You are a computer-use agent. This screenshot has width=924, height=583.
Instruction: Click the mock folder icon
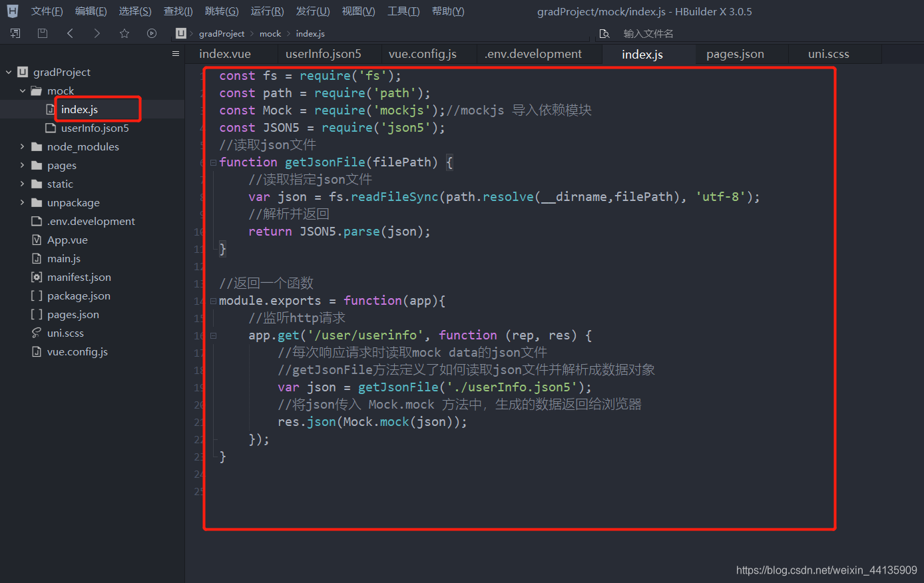point(37,91)
